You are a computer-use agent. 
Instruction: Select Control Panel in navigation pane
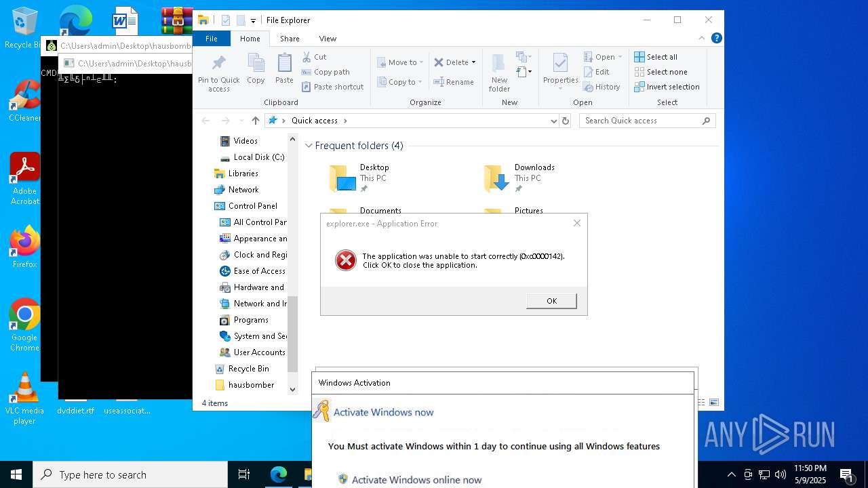pos(245,206)
